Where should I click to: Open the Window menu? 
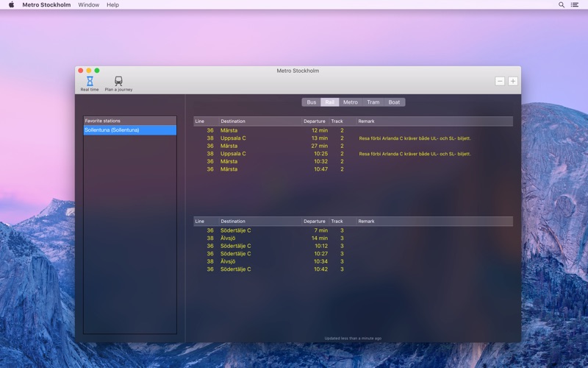tap(88, 4)
